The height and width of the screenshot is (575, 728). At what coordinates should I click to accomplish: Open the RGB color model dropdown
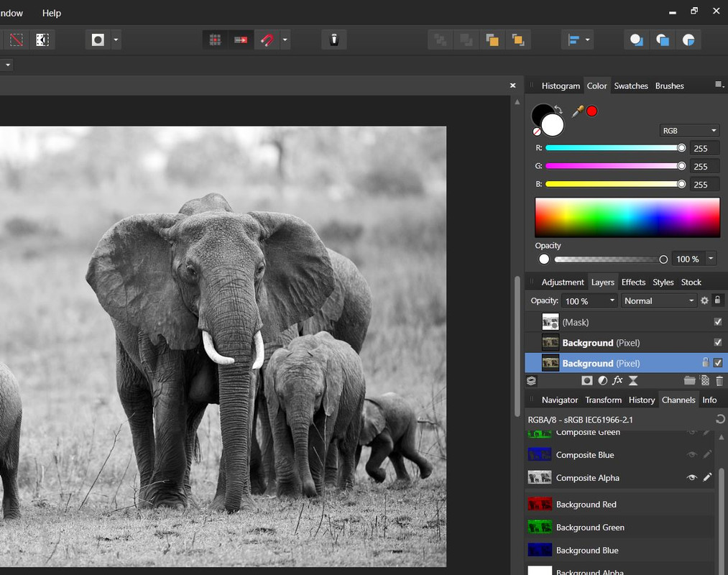pos(689,131)
